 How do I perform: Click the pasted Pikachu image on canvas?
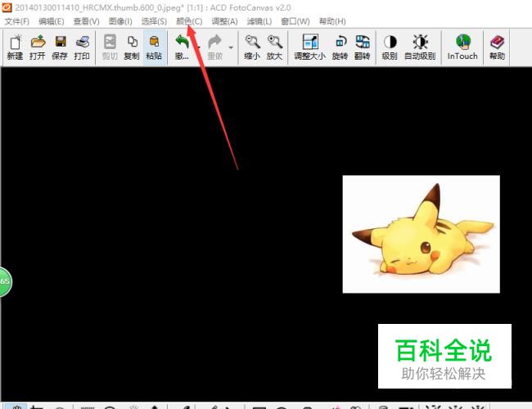421,234
